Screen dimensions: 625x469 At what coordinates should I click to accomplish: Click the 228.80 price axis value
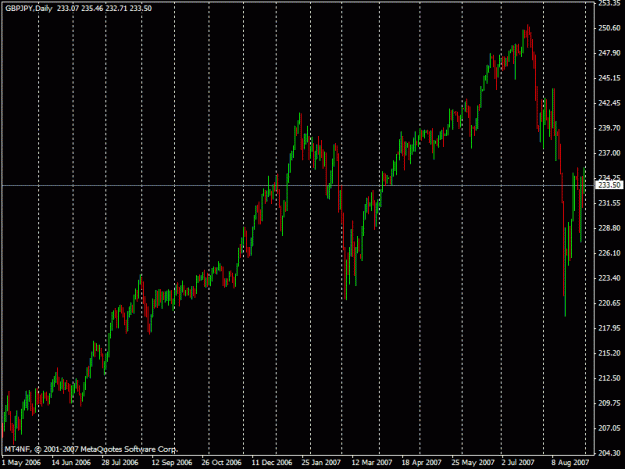click(609, 228)
